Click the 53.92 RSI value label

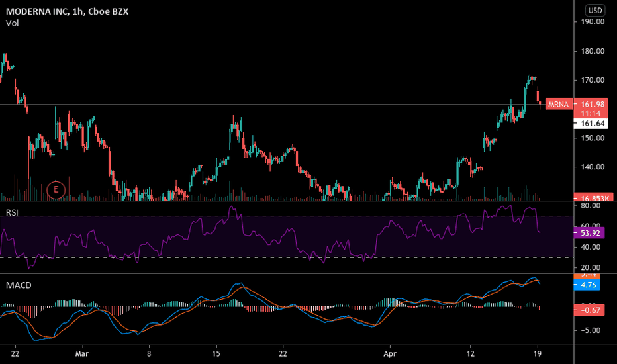[x=590, y=233]
